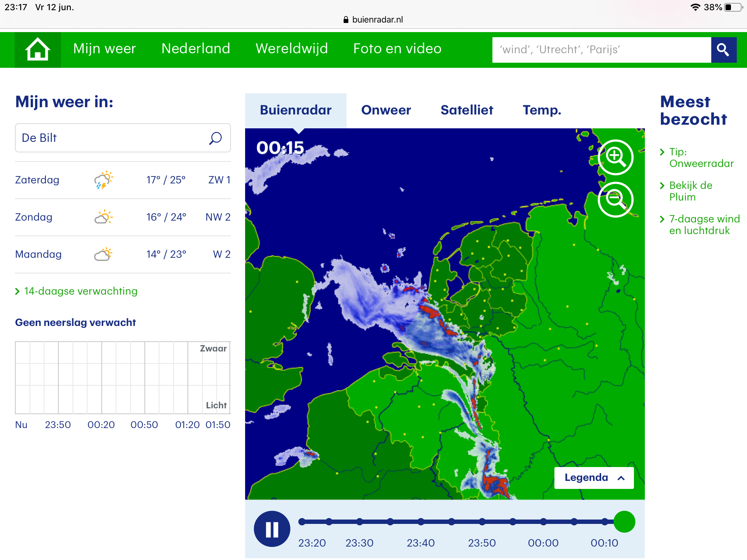Click the NW 2 wind value
Viewport: 747px width, 560px height.
tap(218, 217)
